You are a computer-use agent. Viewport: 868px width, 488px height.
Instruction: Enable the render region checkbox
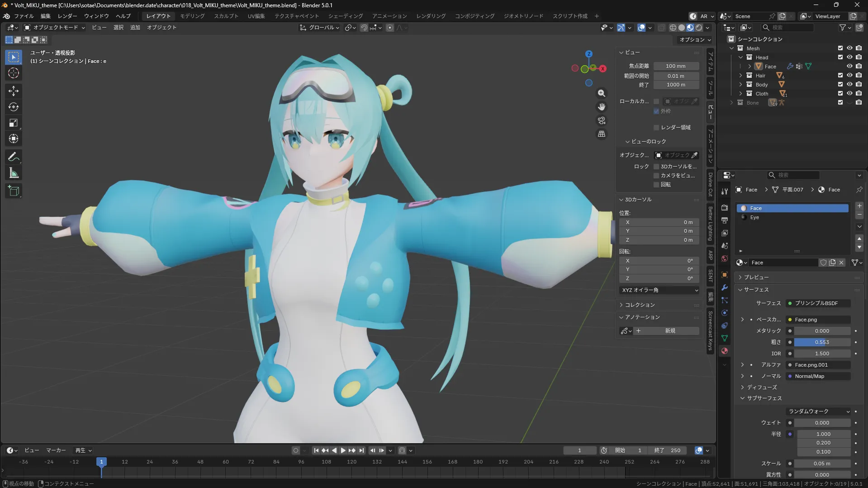click(656, 128)
